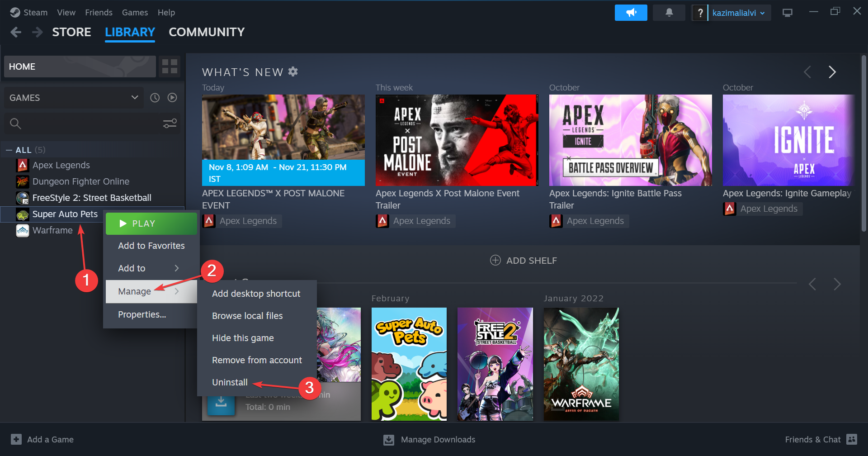Click the FreeStyle 2 game icon in list
868x456 pixels.
[x=22, y=198]
